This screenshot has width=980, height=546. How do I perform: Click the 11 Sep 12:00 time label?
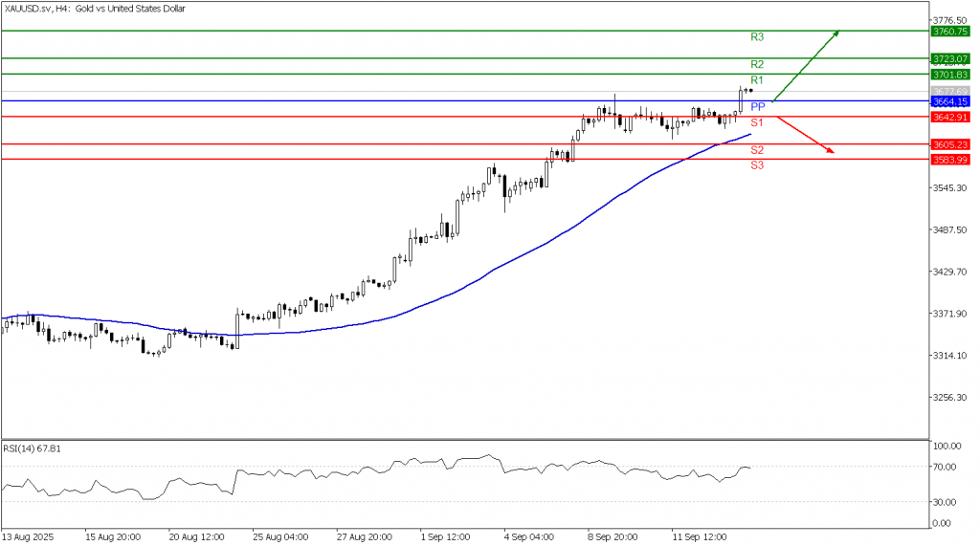click(700, 537)
